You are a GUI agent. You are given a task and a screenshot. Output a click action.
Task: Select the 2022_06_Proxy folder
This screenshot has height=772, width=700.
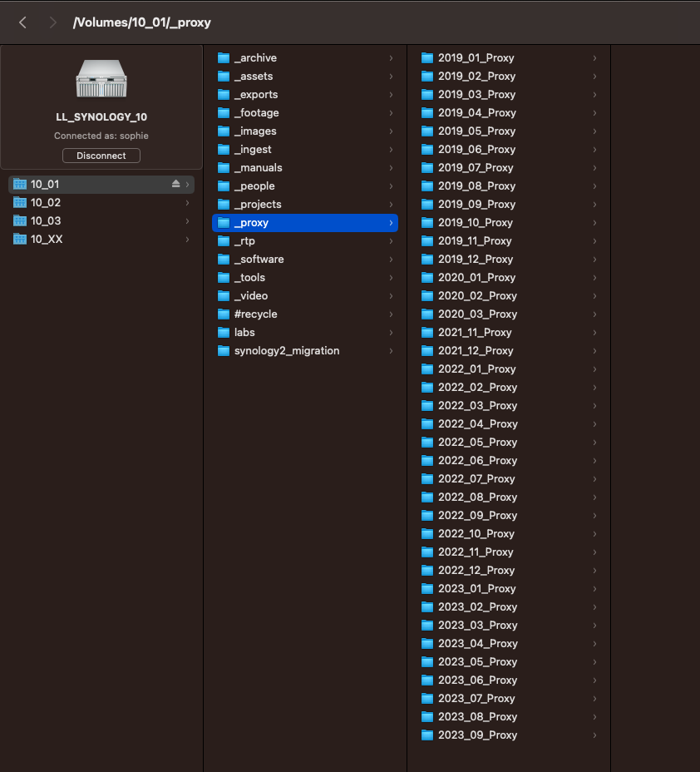(x=477, y=460)
